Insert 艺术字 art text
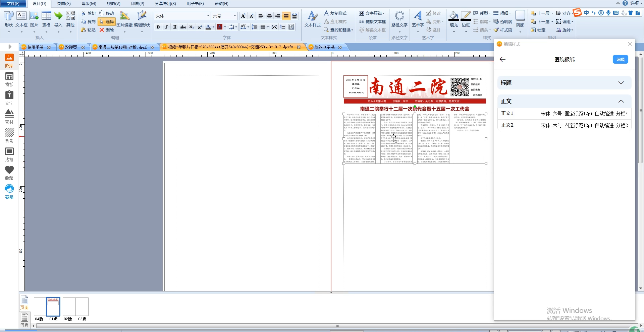 418,19
